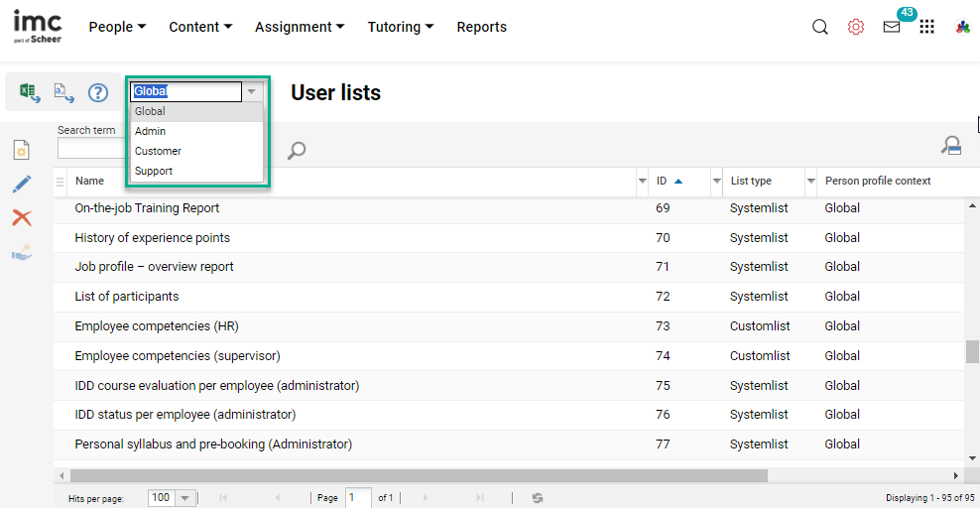Open the settings gear icon in header
The image size is (980, 508).
(856, 28)
